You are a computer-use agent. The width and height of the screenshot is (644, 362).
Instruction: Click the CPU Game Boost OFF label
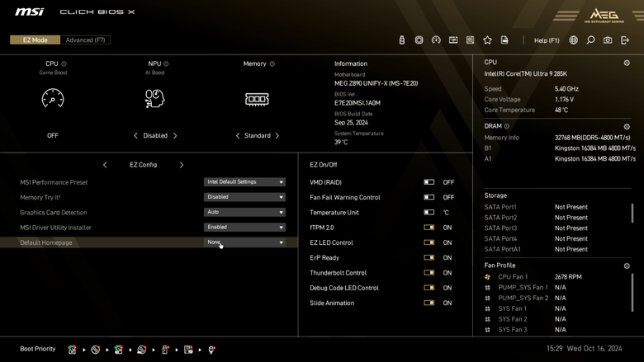click(53, 136)
